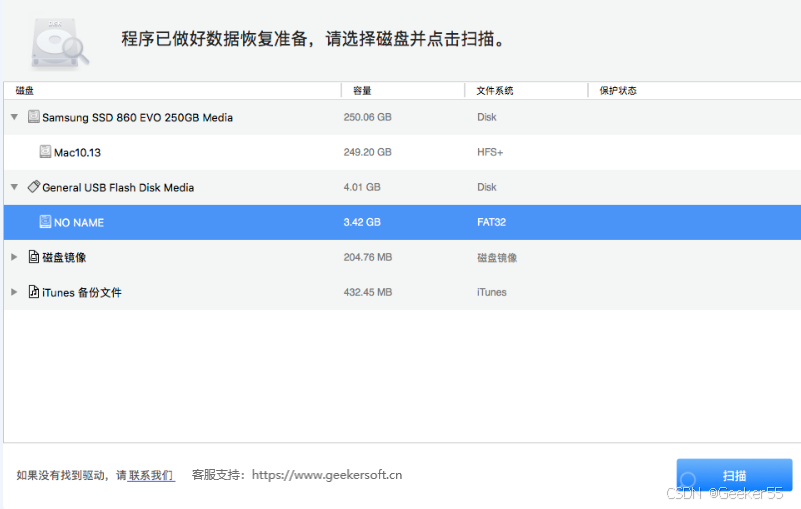Click the iTunes backup music-file icon

[34, 291]
